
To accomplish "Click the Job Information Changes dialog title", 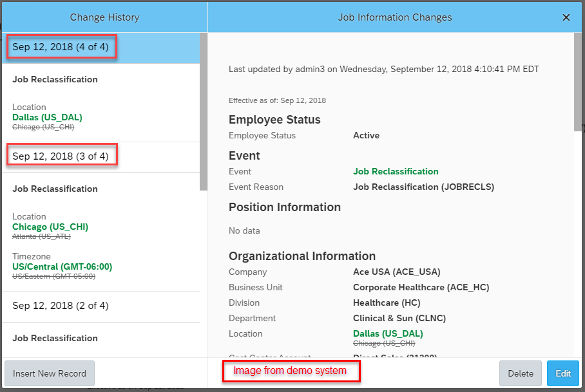I will (x=395, y=17).
